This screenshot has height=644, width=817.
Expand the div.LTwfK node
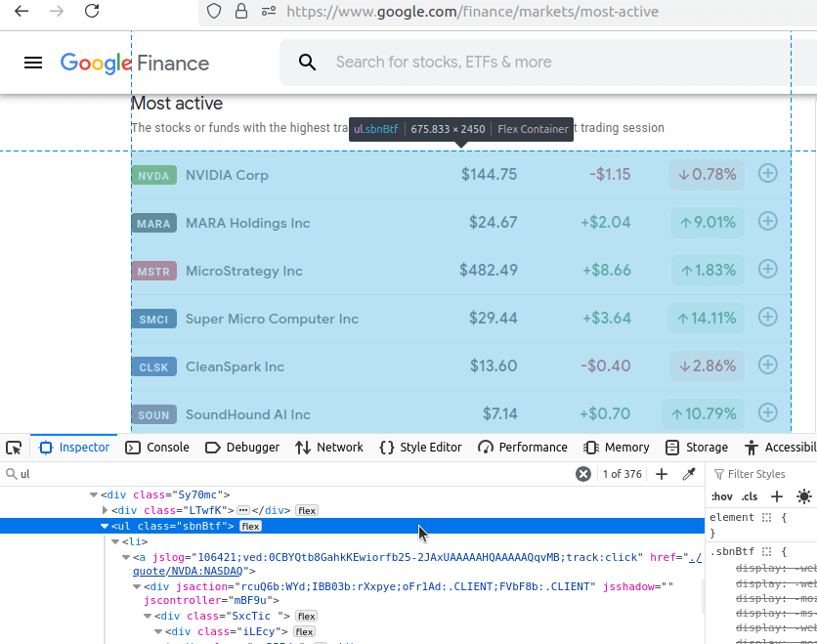tap(106, 509)
